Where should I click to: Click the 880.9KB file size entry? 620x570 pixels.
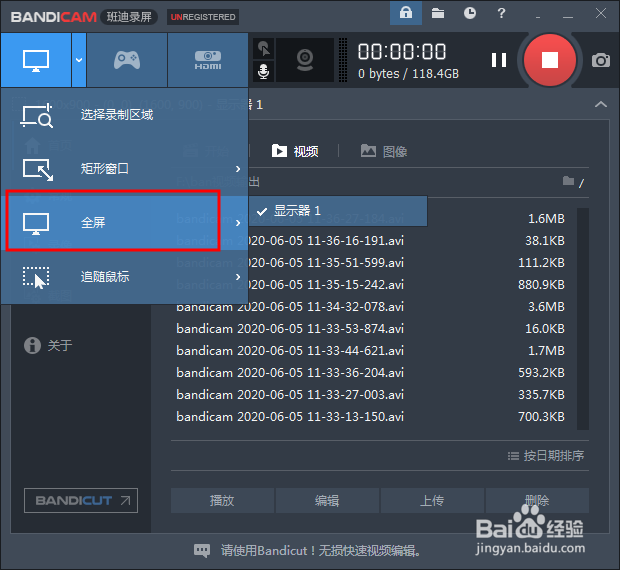click(541, 285)
